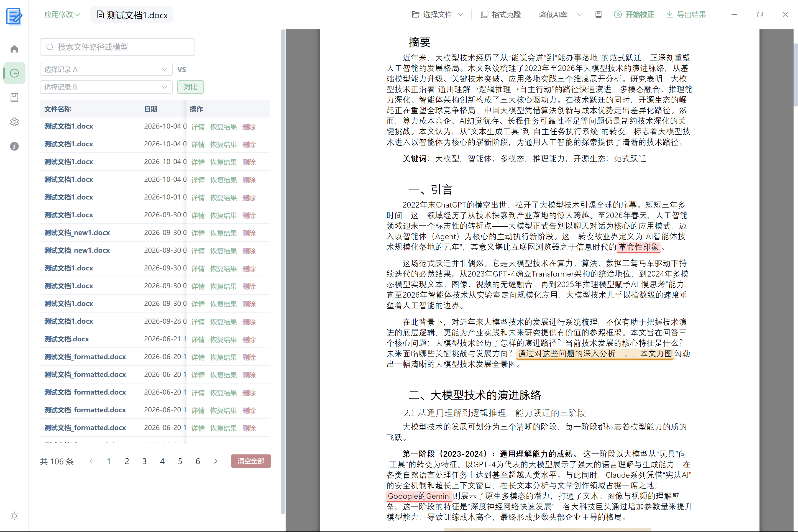Click the 对比 compare button
The image size is (798, 532).
[190, 87]
